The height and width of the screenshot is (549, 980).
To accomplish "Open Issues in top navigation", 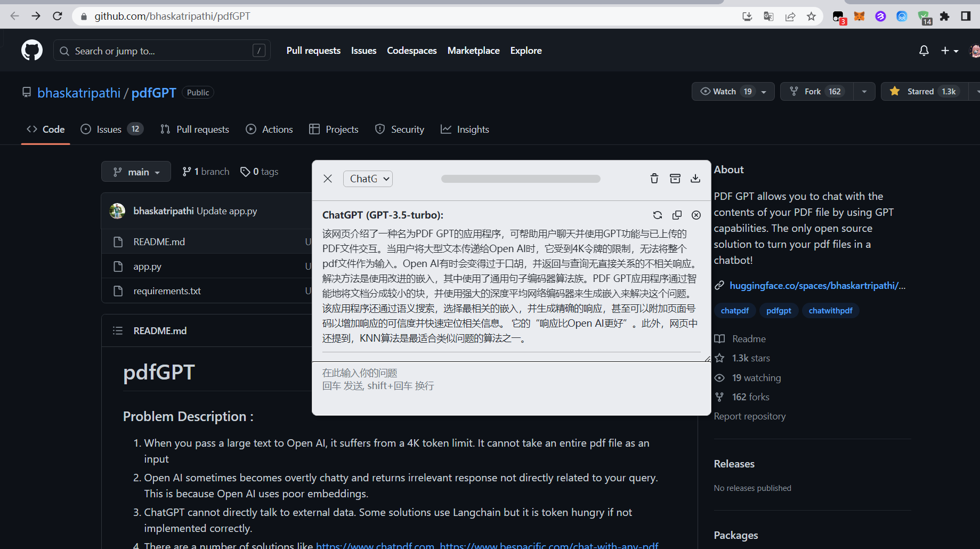I will tap(363, 51).
